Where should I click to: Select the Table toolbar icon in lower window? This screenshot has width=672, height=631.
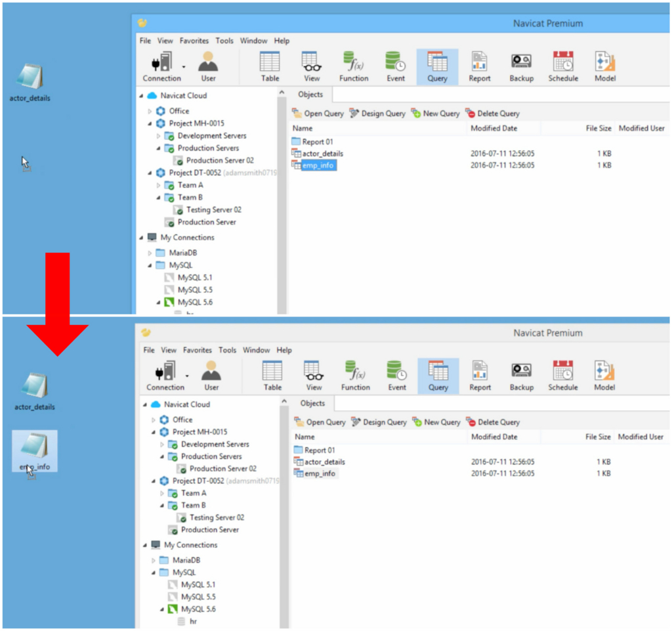pyautogui.click(x=272, y=376)
